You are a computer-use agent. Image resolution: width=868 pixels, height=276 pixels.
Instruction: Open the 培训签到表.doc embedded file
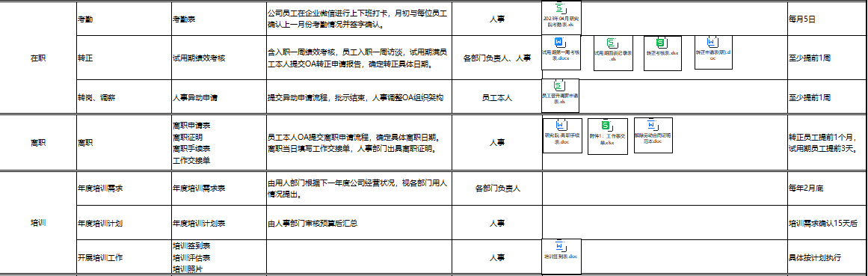561,256
